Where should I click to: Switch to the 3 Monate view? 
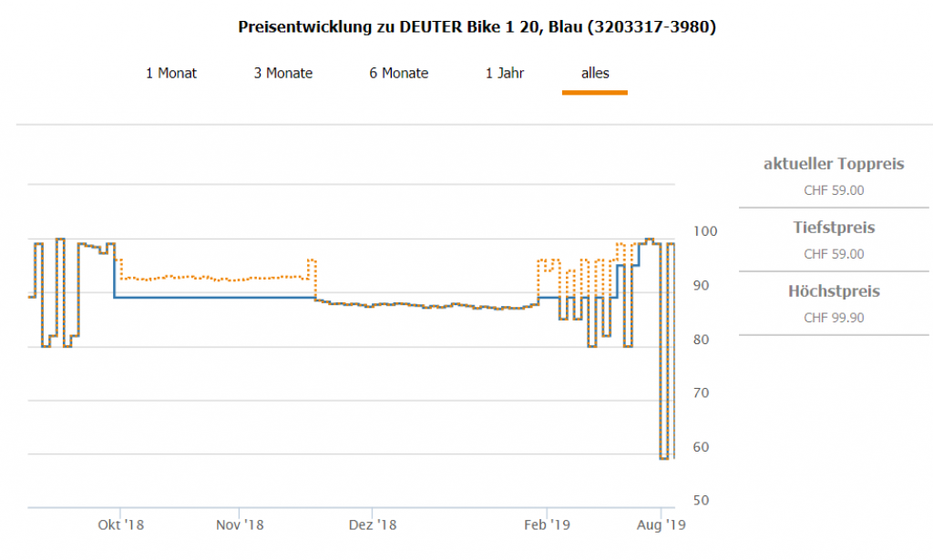tap(282, 73)
